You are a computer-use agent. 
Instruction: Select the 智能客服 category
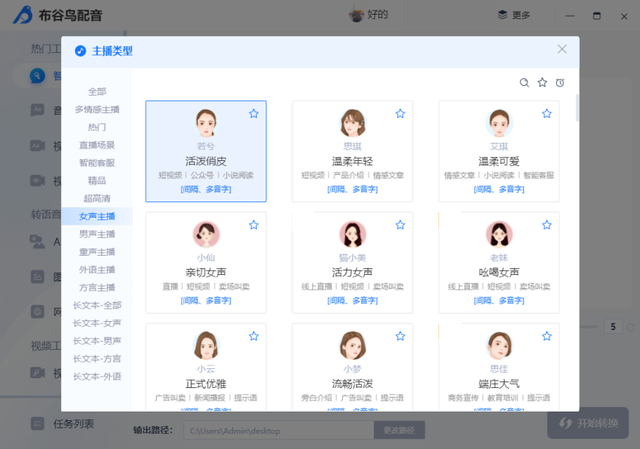click(97, 163)
